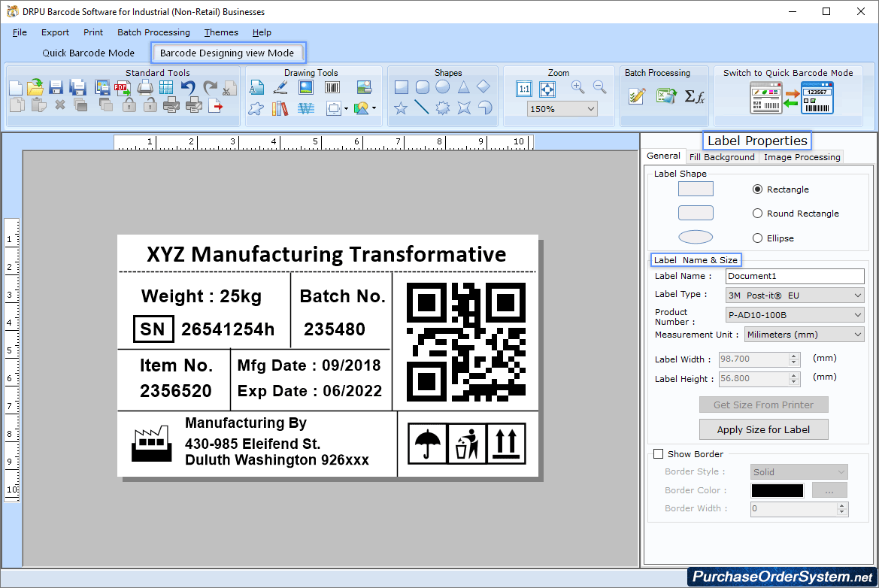The image size is (879, 588).
Task: Click the Excel batch import icon
Action: click(x=666, y=95)
